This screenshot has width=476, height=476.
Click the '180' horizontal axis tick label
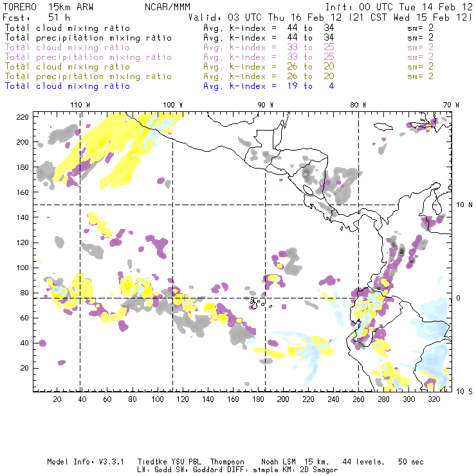coord(258,399)
